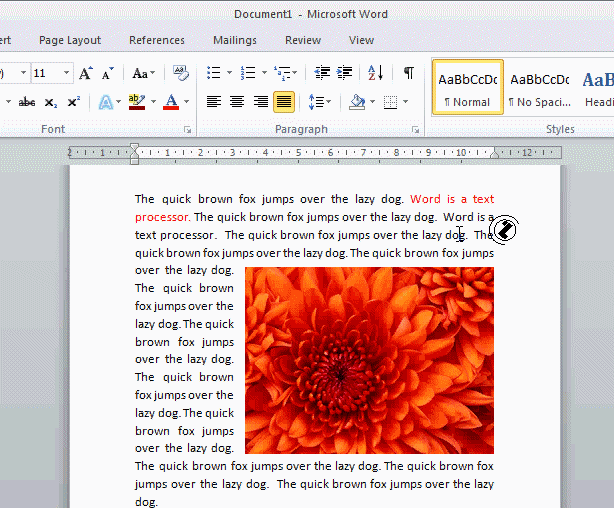The width and height of the screenshot is (614, 508).
Task: Open the font size dropdown
Action: click(x=67, y=74)
